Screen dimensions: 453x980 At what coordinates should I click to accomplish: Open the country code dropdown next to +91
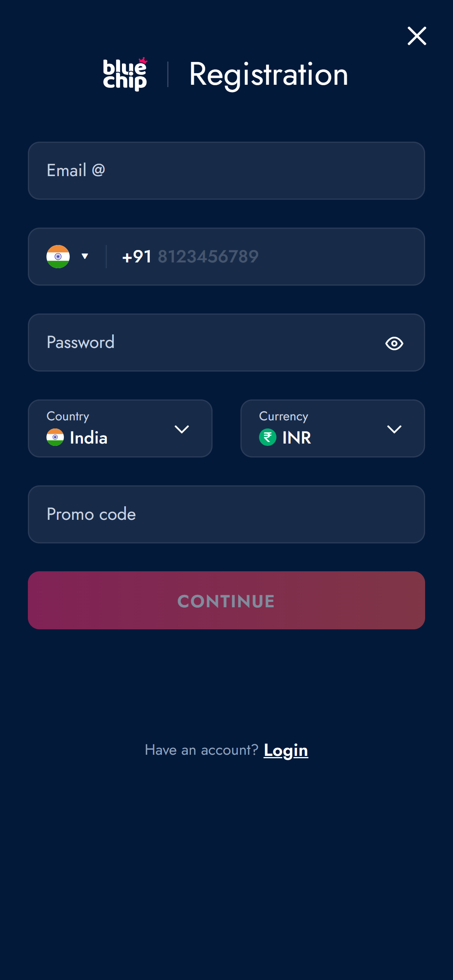[x=85, y=257]
